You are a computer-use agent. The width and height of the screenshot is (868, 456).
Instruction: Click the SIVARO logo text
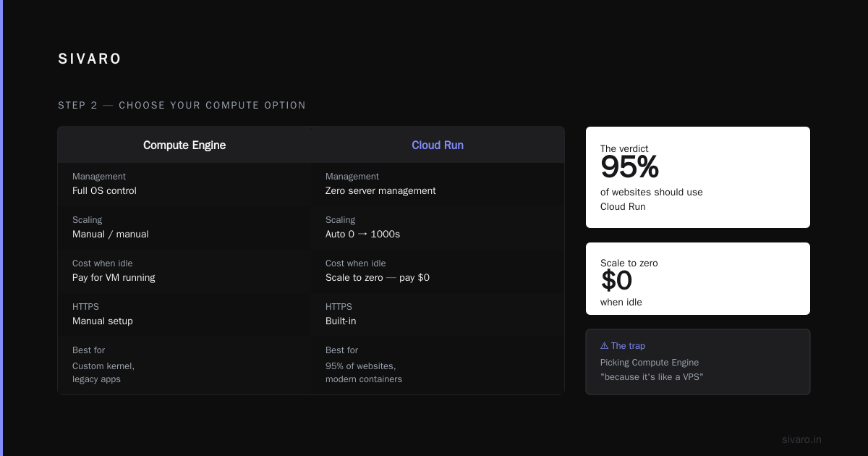(90, 59)
